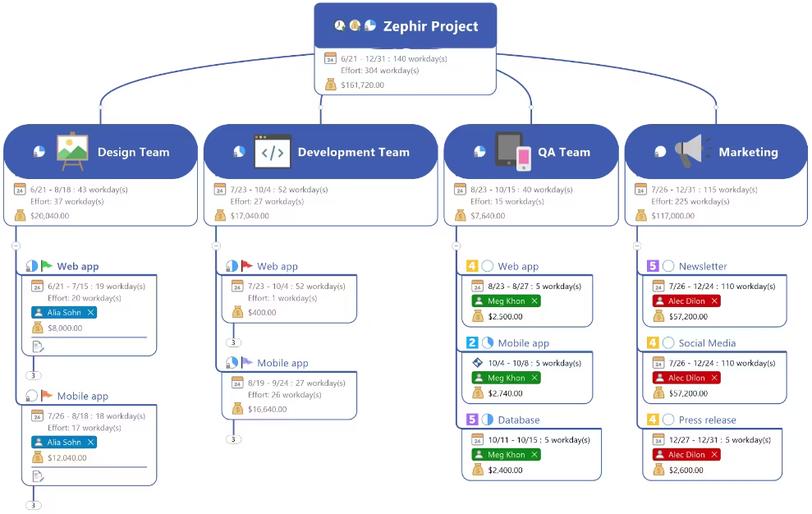Click the Development Team progress pie icon

[239, 152]
